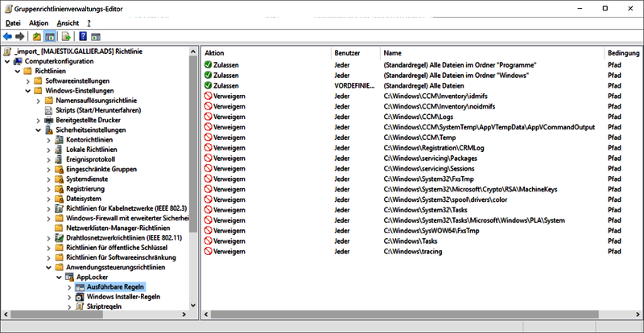Click the green Zulassen icon for "Programme" rule
644x333 pixels.
click(x=208, y=65)
